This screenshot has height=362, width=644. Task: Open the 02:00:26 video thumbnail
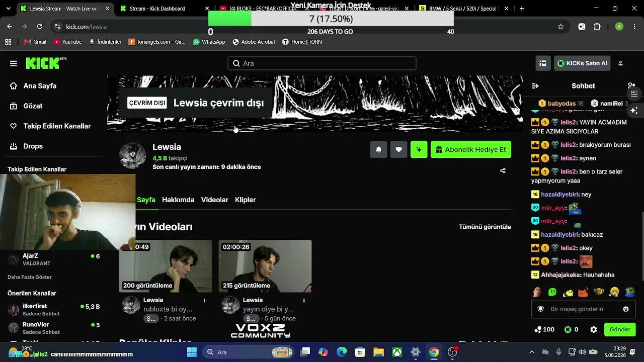pyautogui.click(x=265, y=266)
